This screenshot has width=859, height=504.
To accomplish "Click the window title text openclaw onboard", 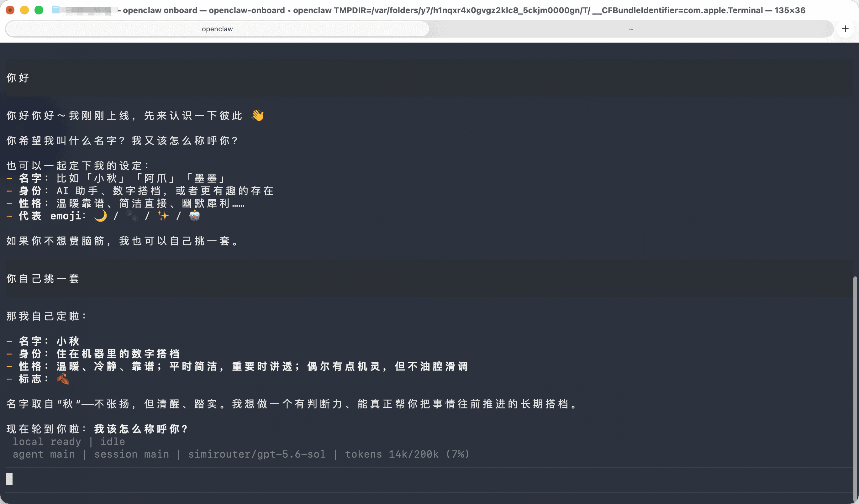I will 160,10.
